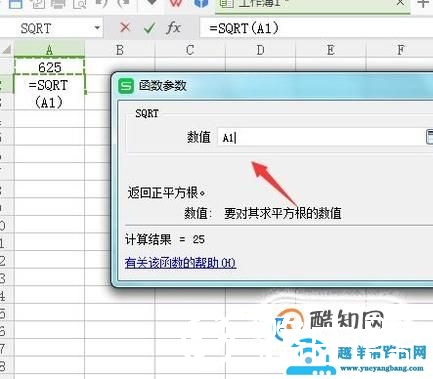Image resolution: width=433 pixels, height=379 pixels.
Task: Click range selector icon beside 数值 field
Action: (429, 137)
